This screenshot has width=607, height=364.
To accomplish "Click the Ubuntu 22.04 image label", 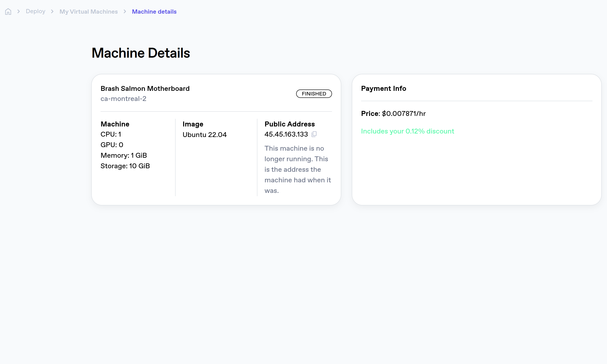I will click(204, 135).
